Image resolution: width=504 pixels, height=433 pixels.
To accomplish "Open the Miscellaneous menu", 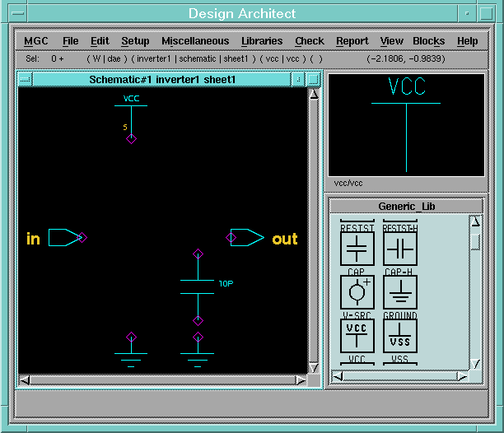I will pyautogui.click(x=196, y=41).
